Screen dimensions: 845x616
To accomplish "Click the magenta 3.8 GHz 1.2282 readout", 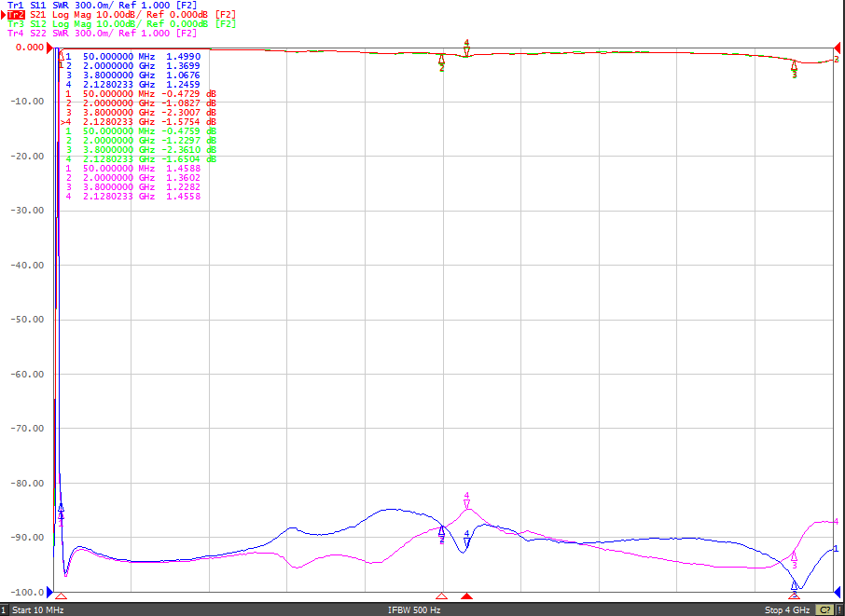I will coord(132,187).
